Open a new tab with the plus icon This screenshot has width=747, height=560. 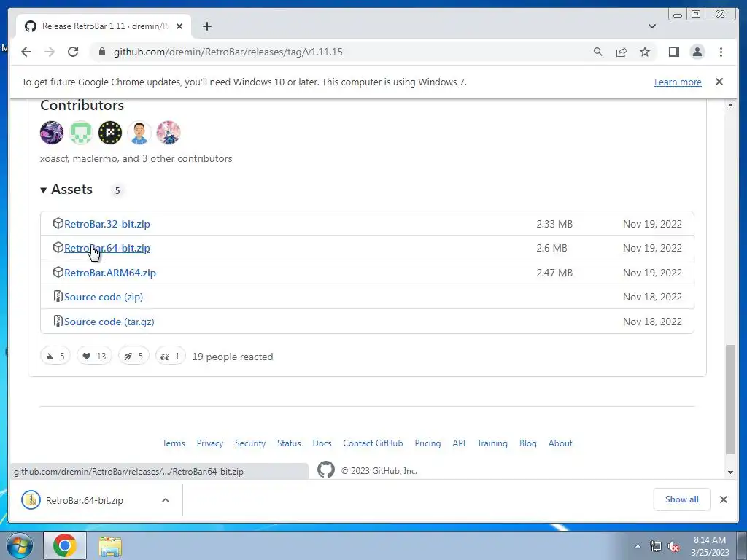(x=206, y=26)
